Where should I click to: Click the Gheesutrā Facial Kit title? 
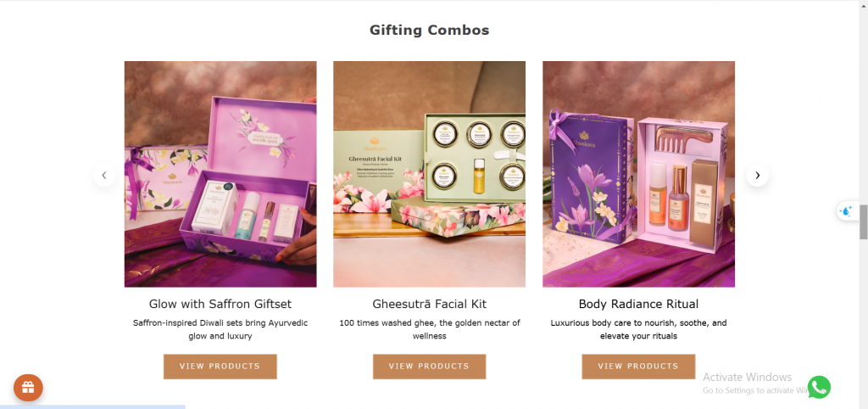(x=430, y=304)
